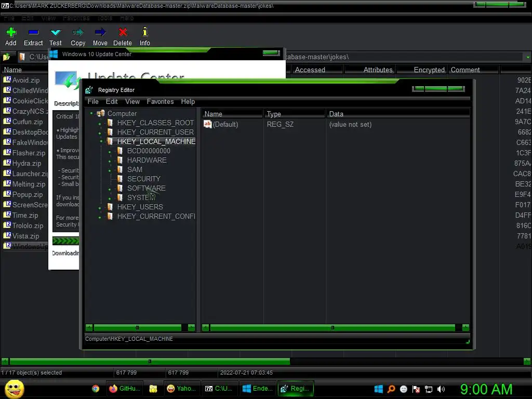The width and height of the screenshot is (532, 399).
Task: Select the SECURITY key in the registry tree
Action: [143, 179]
